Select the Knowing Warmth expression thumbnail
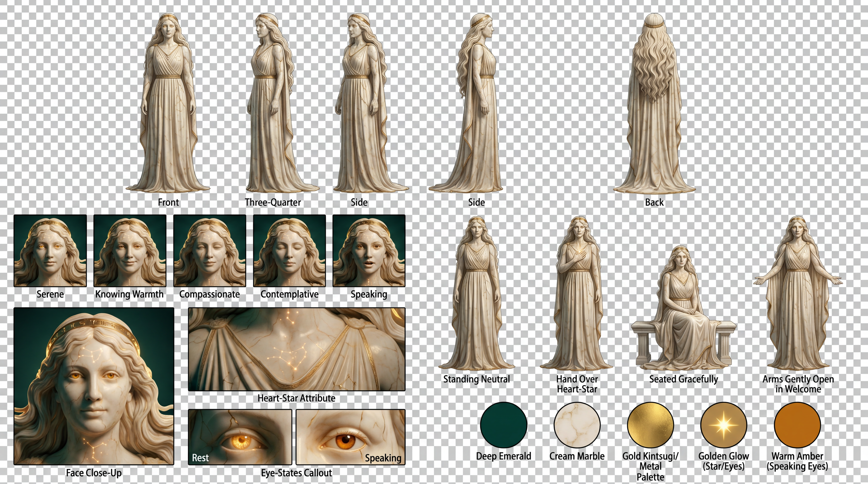868x484 pixels. coord(130,251)
